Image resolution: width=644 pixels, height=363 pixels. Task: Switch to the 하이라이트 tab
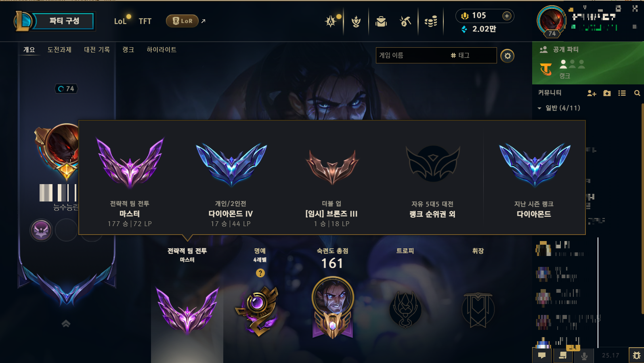(162, 50)
